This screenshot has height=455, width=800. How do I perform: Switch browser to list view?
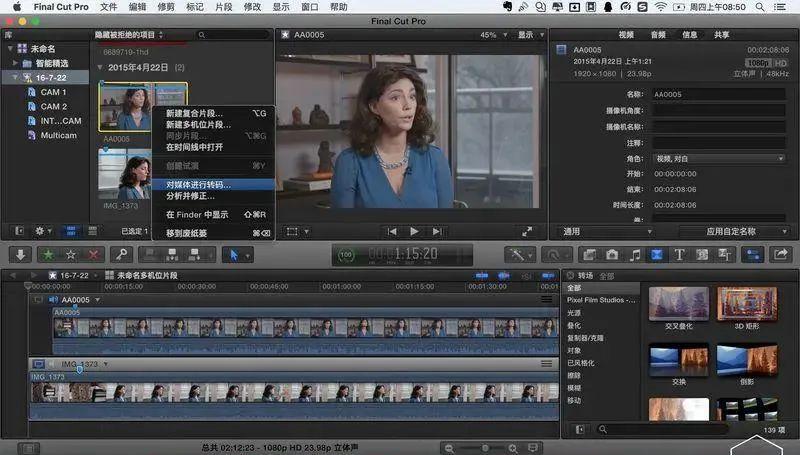[x=92, y=231]
